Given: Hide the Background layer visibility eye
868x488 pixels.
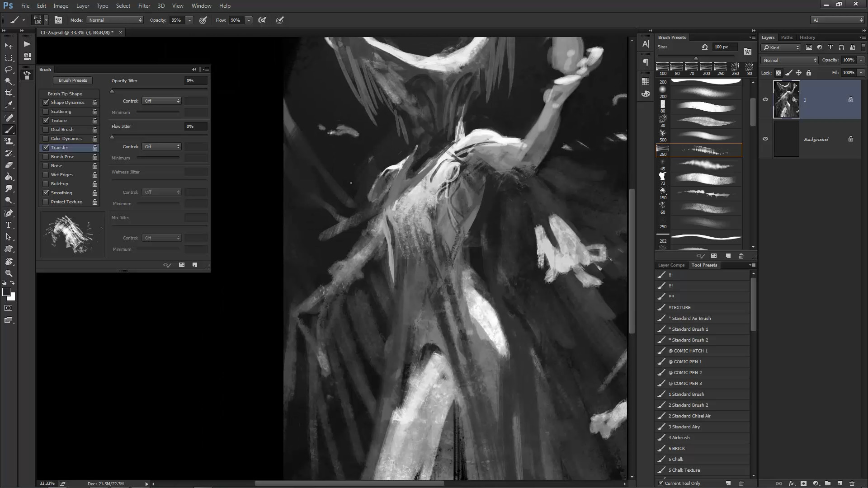Looking at the screenshot, I should (x=765, y=139).
